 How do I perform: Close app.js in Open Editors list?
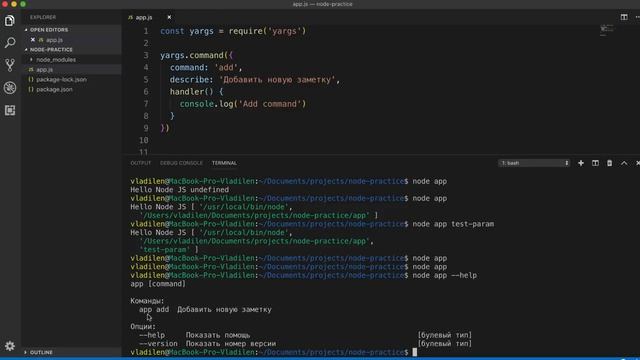[33, 40]
